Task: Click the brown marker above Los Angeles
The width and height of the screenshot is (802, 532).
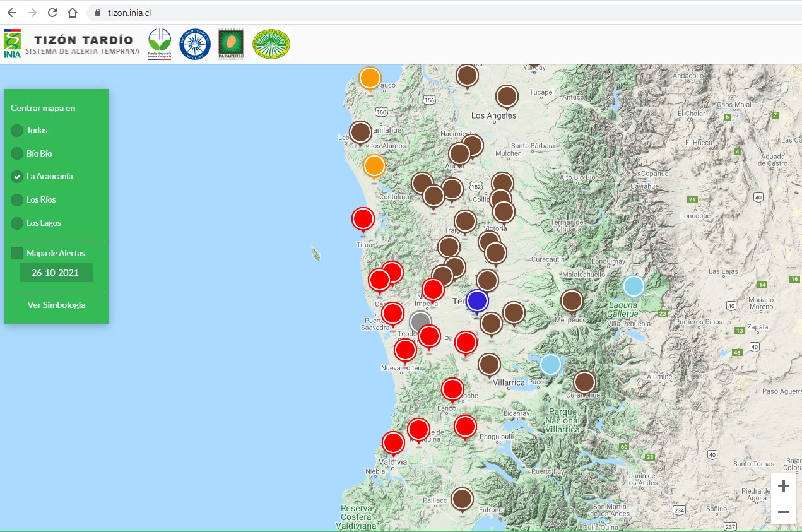Action: 507,97
